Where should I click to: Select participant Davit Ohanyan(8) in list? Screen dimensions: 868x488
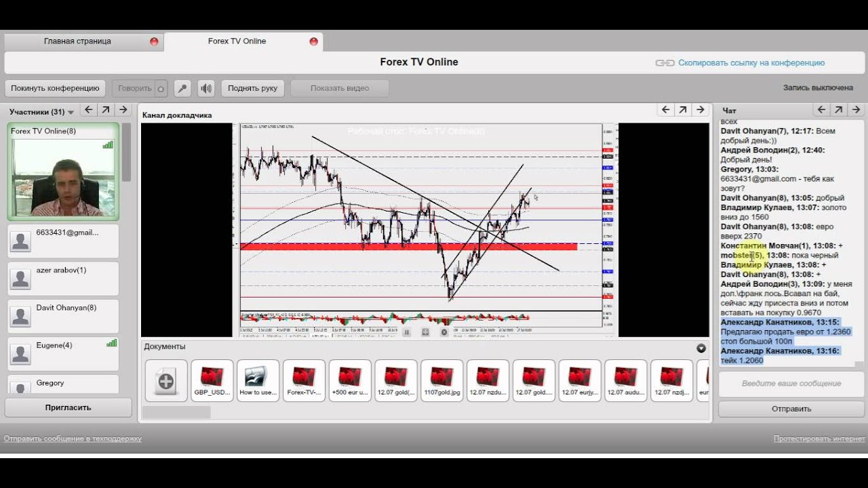click(63, 316)
